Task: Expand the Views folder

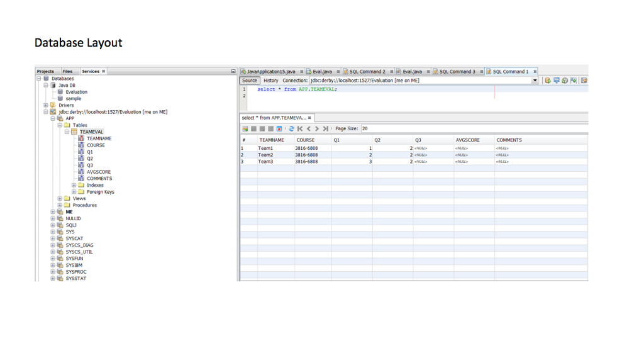Action: (60, 198)
